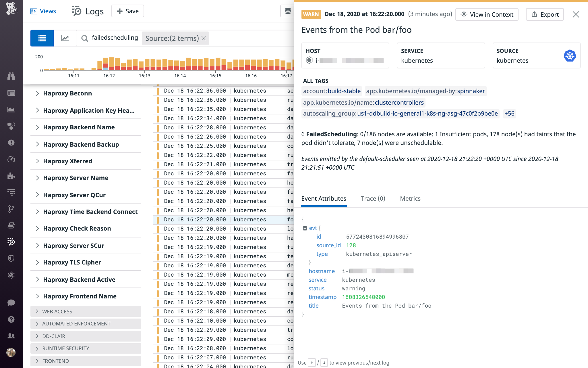Open the Events page icon in sidebar
Image resolution: width=588 pixels, height=368 pixels.
coord(11,93)
